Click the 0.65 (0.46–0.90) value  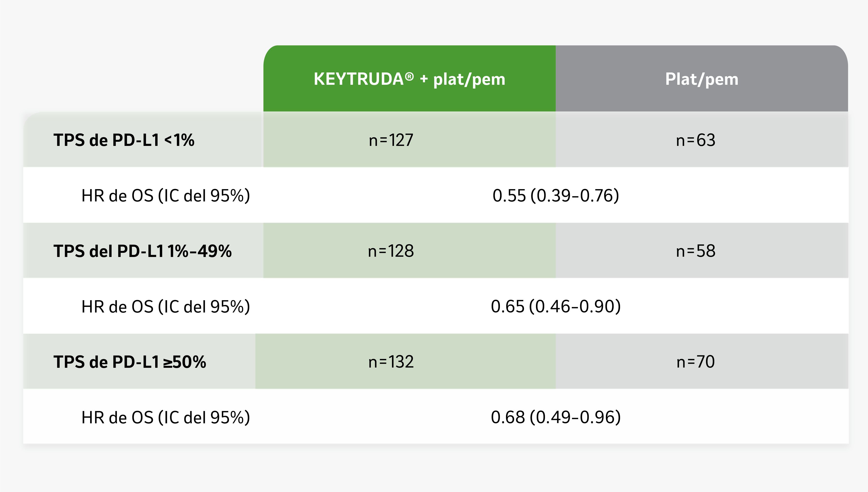556,306
